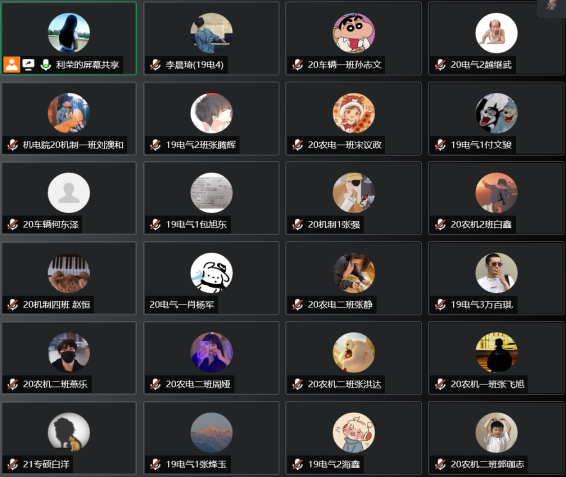The height and width of the screenshot is (477, 566).
Task: Click muted mic icon beside 20车辆一班孙志文
Action: [x=297, y=65]
